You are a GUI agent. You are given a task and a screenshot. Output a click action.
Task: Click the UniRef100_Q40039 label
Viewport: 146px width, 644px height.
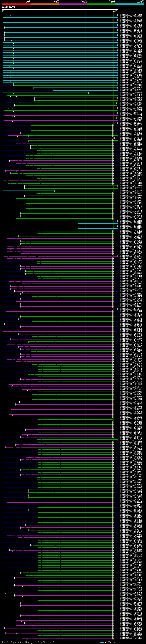pos(131,42)
